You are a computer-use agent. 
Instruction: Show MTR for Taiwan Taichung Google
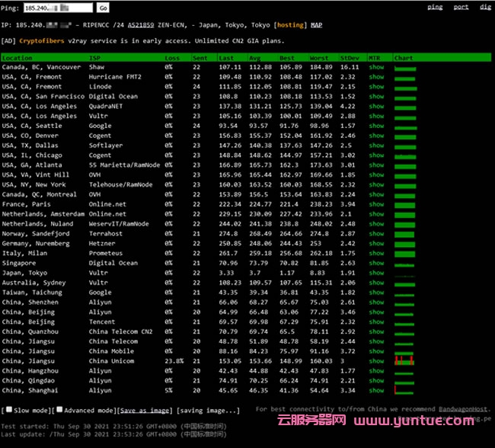pyautogui.click(x=376, y=293)
